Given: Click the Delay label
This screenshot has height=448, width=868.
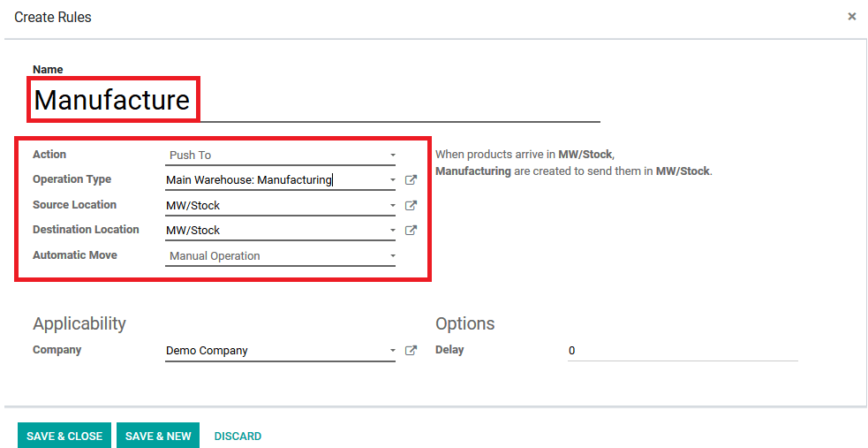Looking at the screenshot, I should (449, 350).
